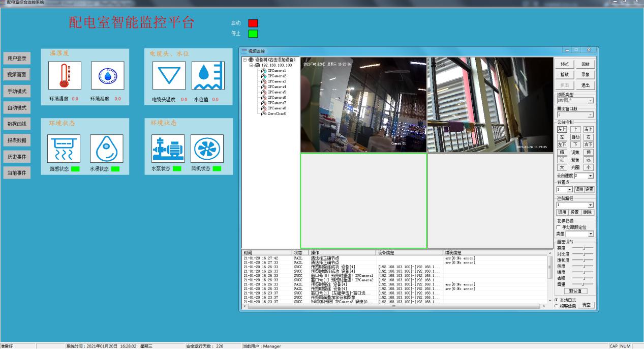Click the 环境温度 thermometer icon
This screenshot has height=349, width=644.
65,75
